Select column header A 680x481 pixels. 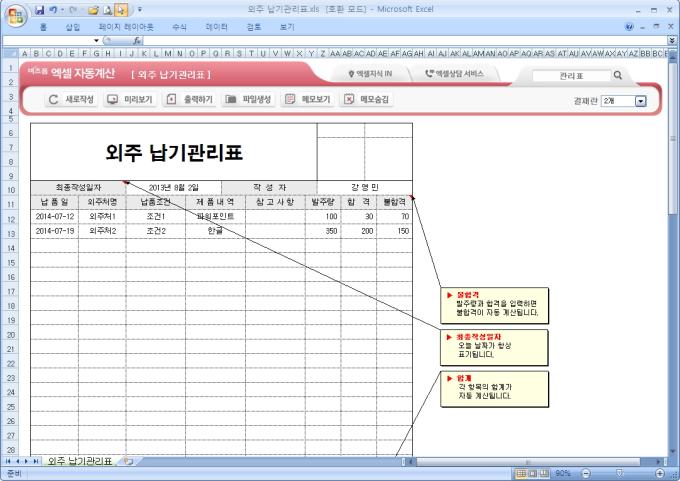(24, 53)
